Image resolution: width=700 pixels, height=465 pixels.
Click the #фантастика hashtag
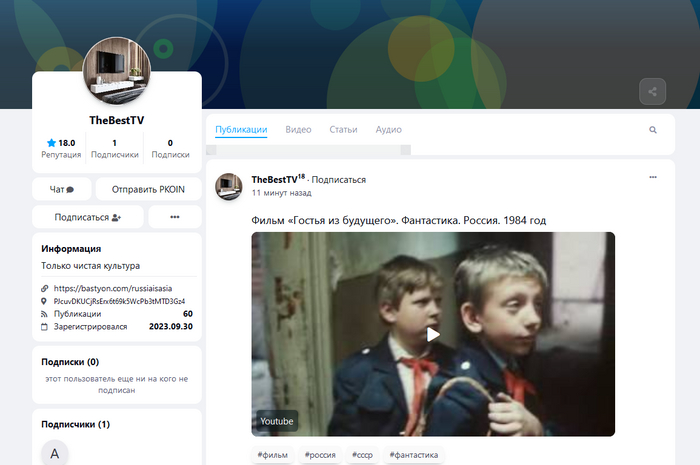pyautogui.click(x=414, y=455)
